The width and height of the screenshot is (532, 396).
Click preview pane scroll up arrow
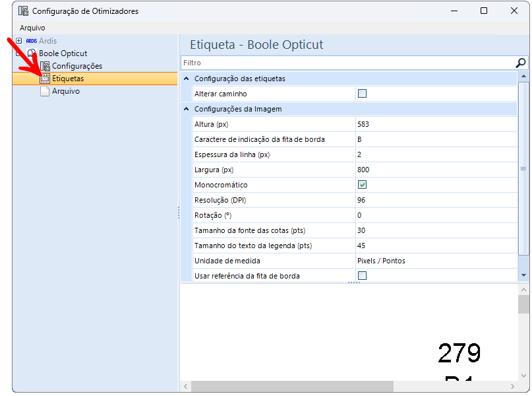tap(523, 290)
